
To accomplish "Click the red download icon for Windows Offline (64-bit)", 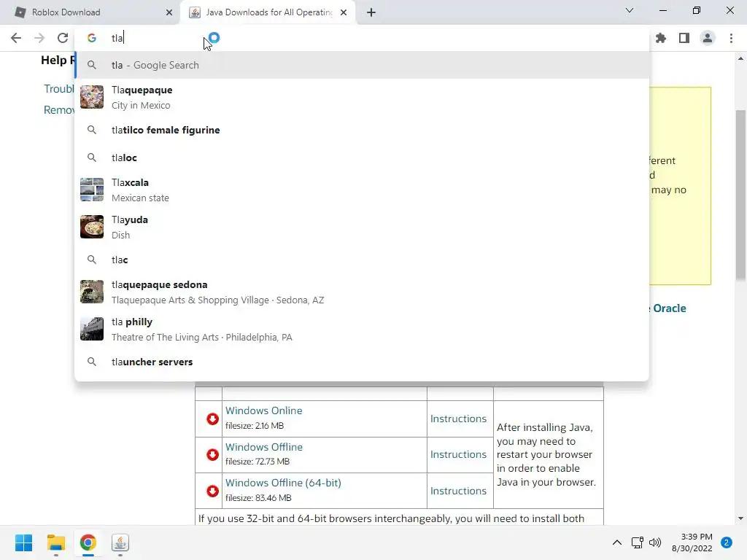I will coord(212,491).
